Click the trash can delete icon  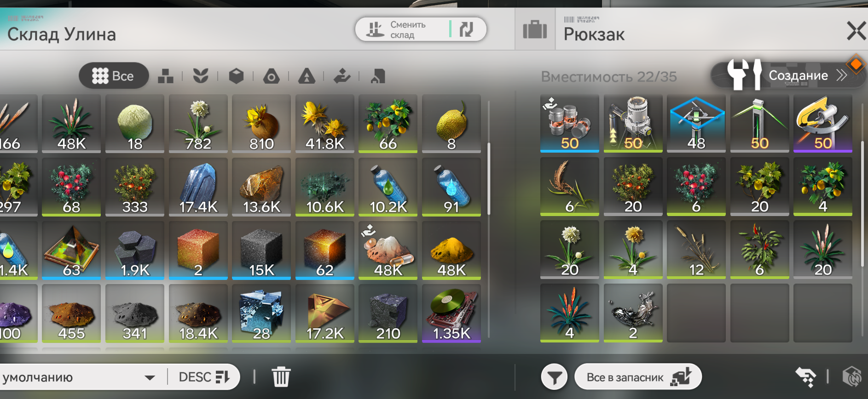(x=281, y=377)
